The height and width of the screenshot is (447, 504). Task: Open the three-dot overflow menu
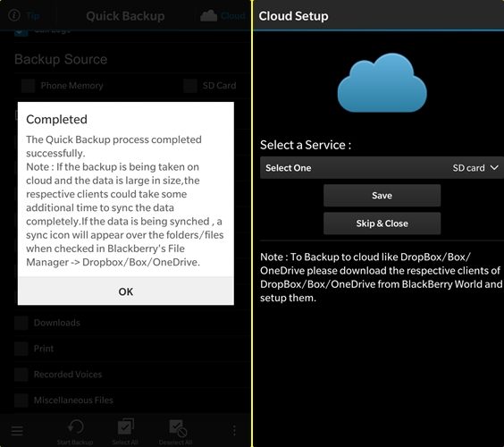coord(234,430)
